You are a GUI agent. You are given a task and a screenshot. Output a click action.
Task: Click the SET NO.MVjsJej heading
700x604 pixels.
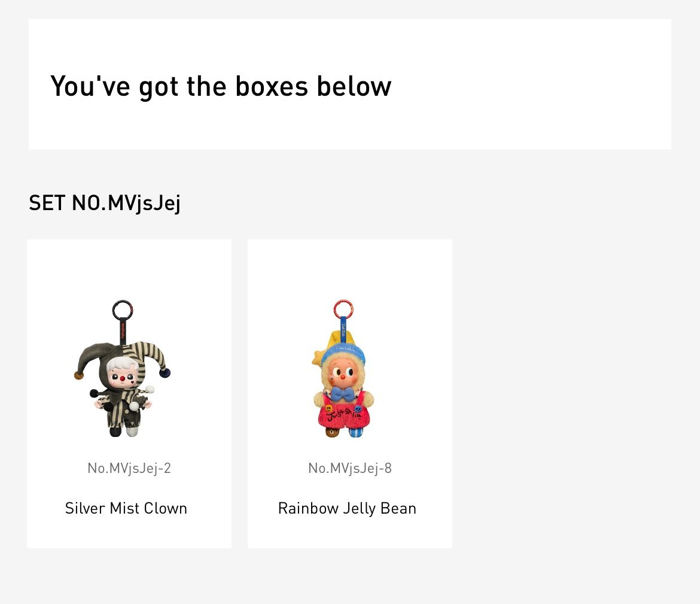click(x=105, y=203)
